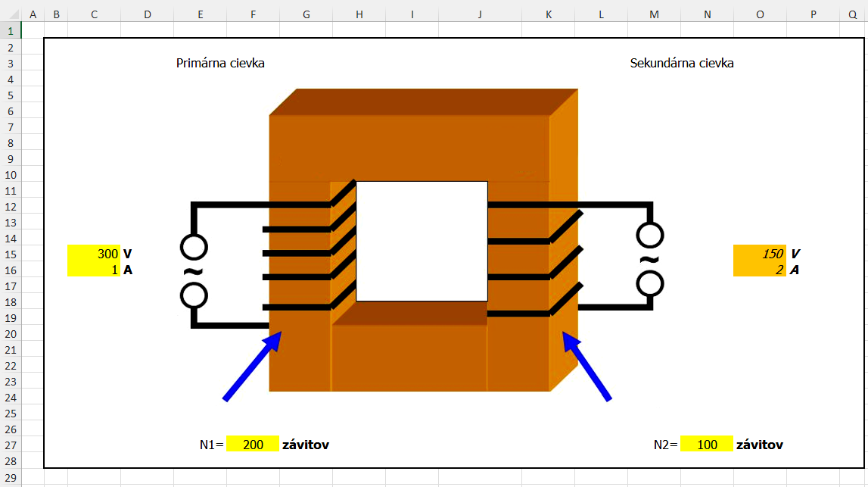Select column H by its header
868x487 pixels.
[359, 14]
